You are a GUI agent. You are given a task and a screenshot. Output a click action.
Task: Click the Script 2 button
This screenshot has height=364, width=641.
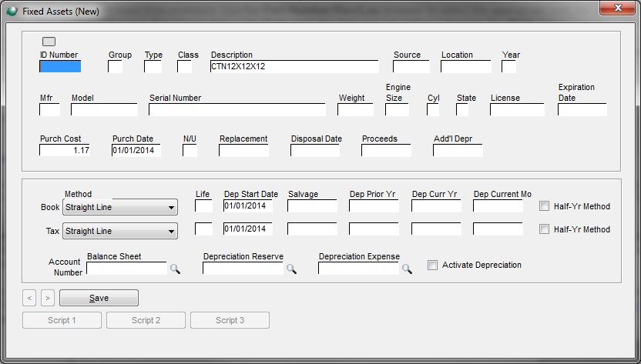click(146, 320)
